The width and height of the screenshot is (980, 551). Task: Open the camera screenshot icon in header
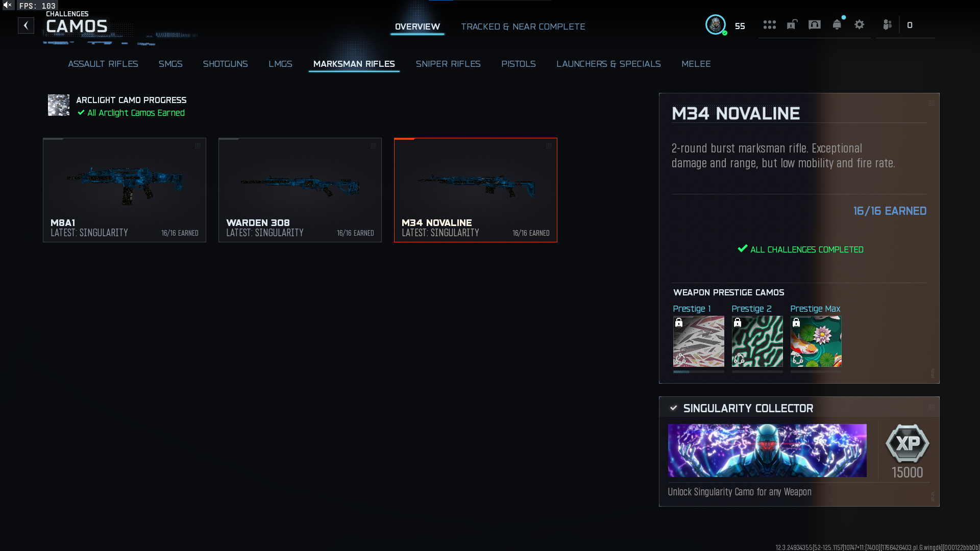[x=815, y=24]
